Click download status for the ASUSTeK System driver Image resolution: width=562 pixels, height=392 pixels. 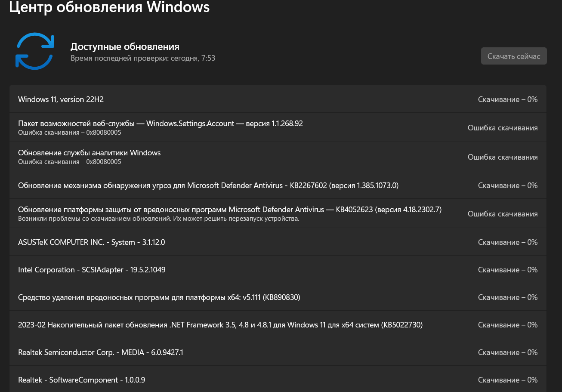tap(508, 242)
